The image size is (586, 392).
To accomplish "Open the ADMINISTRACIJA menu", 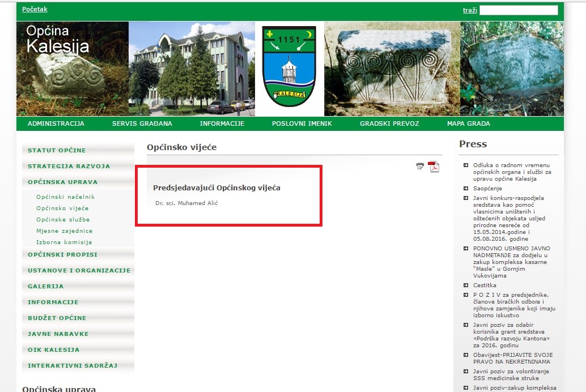I will [56, 123].
